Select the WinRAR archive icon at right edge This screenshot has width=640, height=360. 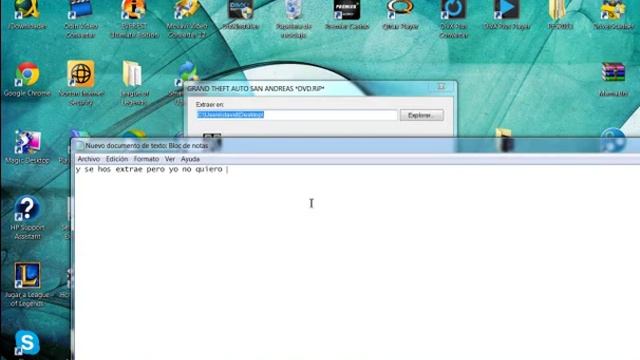[613, 80]
